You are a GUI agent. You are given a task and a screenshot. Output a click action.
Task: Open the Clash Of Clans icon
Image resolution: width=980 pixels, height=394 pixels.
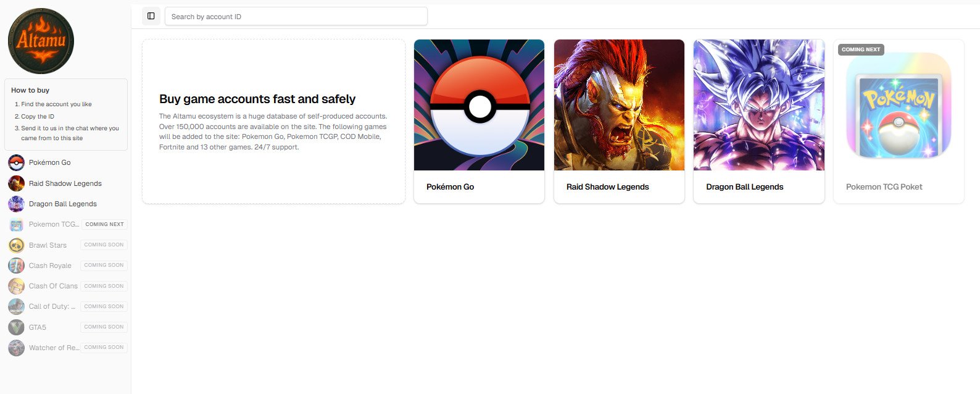pos(16,286)
